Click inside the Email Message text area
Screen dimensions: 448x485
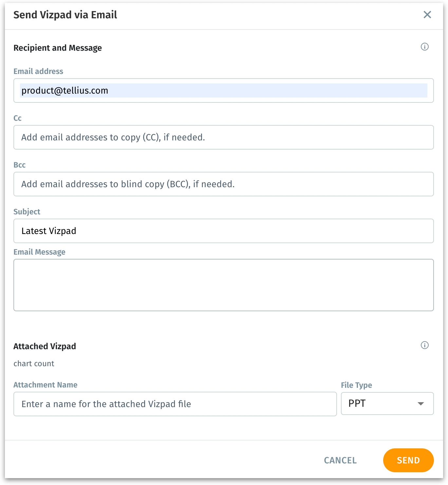(x=223, y=285)
